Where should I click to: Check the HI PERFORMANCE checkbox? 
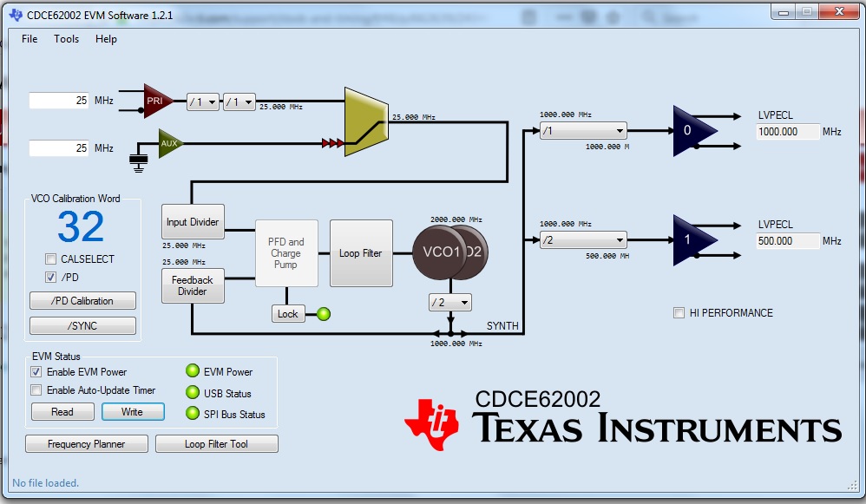pos(679,313)
